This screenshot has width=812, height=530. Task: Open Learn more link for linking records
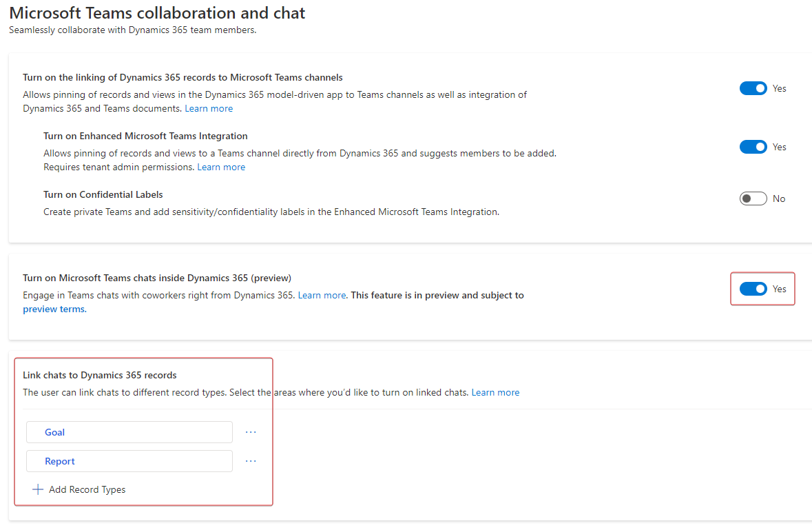coord(209,108)
